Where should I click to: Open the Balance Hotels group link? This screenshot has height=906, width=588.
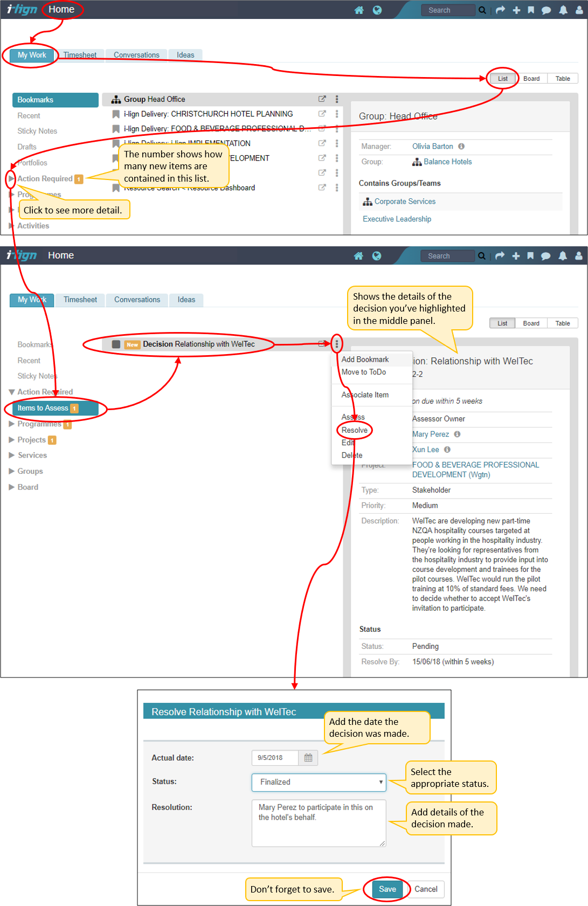pos(448,162)
